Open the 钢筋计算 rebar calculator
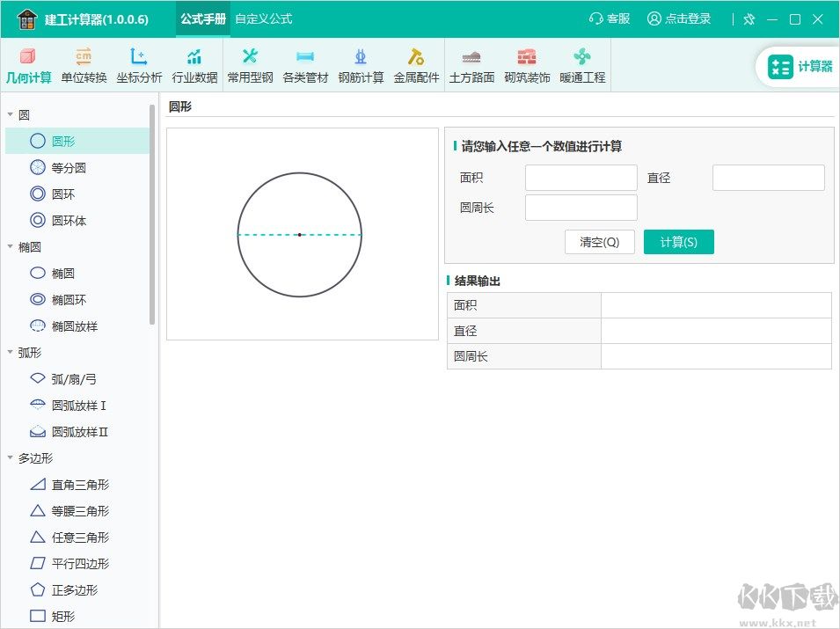The image size is (840, 629). click(x=360, y=63)
